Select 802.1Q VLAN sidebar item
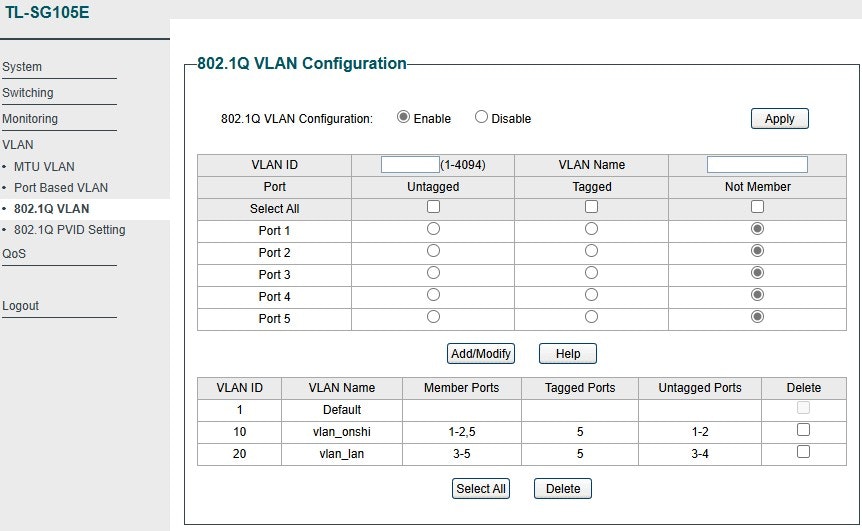This screenshot has height=531, width=862. [x=52, y=209]
